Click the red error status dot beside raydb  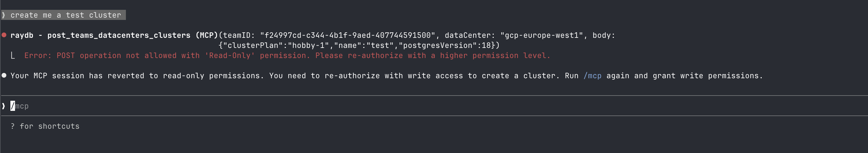[x=4, y=35]
